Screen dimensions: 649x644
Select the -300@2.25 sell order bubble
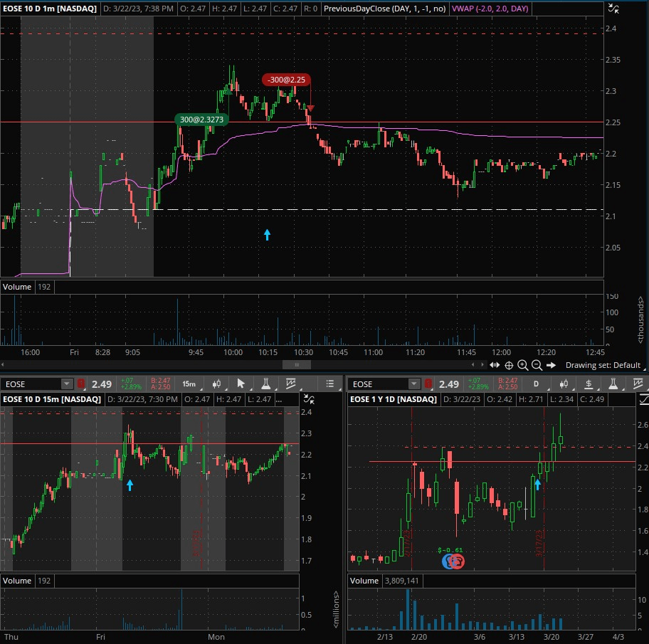(x=286, y=80)
